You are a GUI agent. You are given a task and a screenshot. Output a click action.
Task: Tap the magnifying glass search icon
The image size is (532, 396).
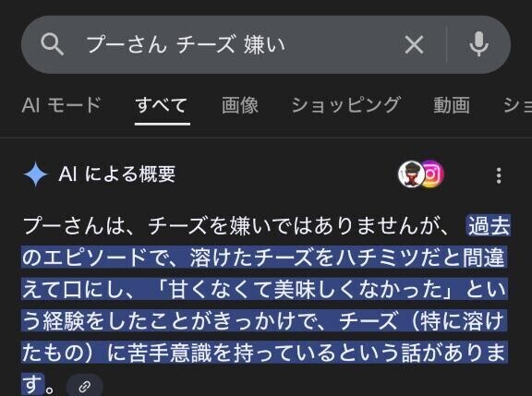pyautogui.click(x=53, y=44)
